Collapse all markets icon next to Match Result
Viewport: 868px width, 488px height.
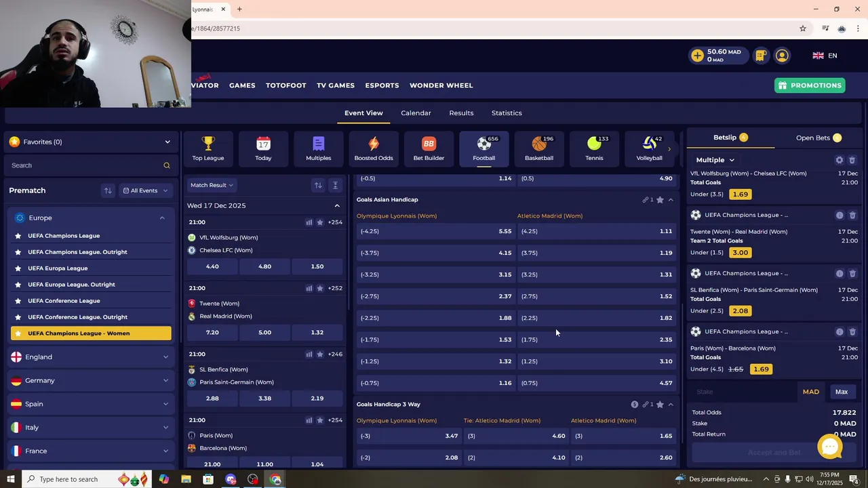[x=335, y=185]
